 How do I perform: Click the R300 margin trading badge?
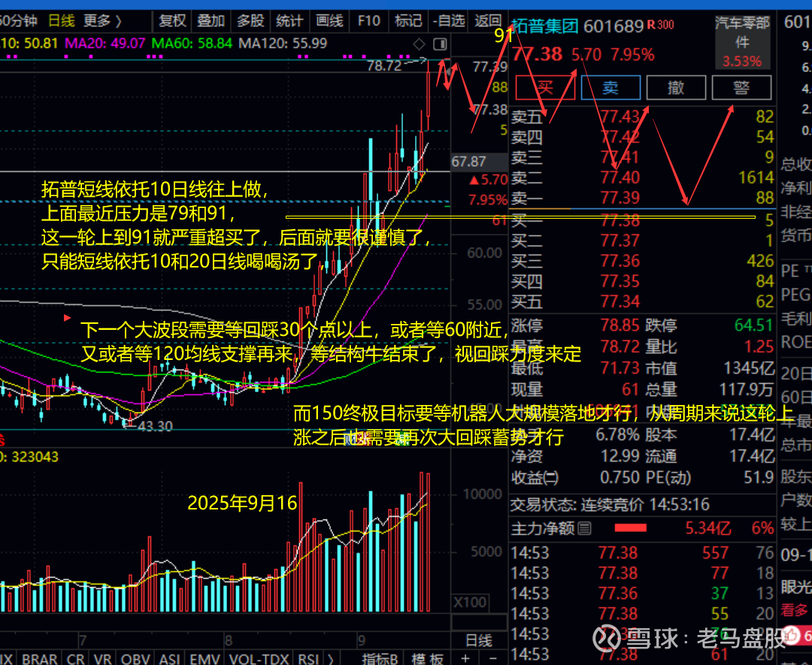661,24
